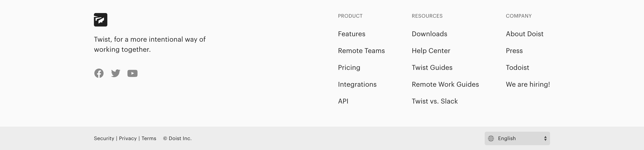
Task: Open the About Doist page
Action: [x=525, y=34]
